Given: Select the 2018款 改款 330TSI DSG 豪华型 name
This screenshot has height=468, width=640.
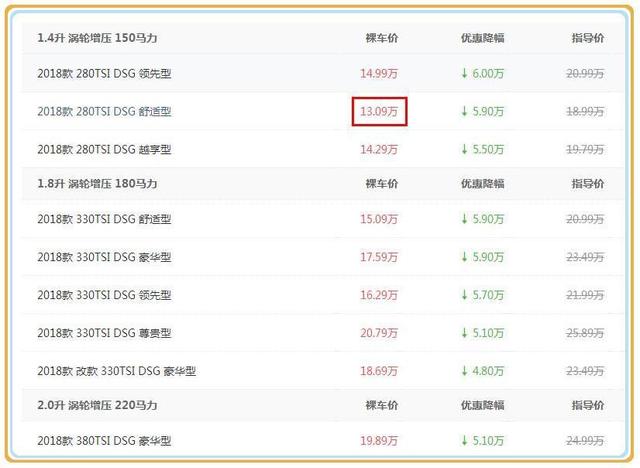Looking at the screenshot, I should click(x=117, y=371).
